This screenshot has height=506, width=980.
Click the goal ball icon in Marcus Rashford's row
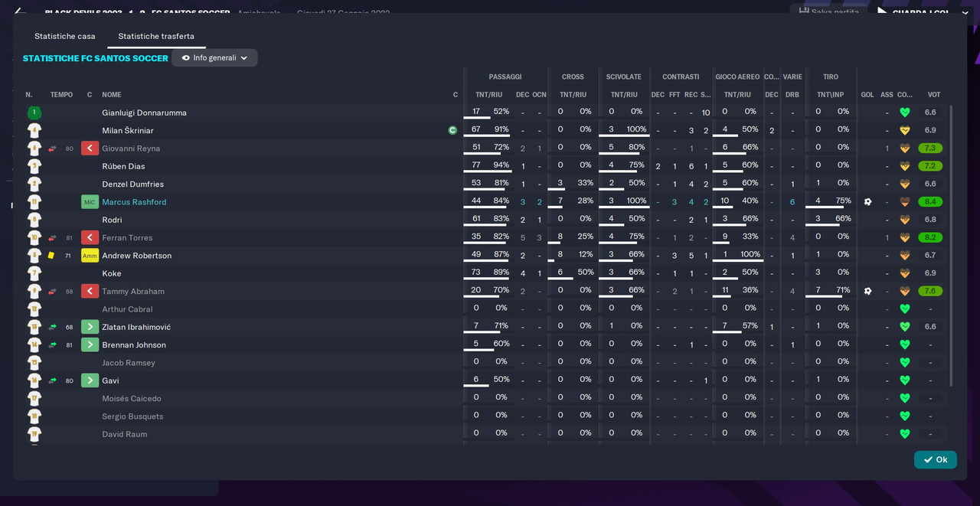(867, 202)
